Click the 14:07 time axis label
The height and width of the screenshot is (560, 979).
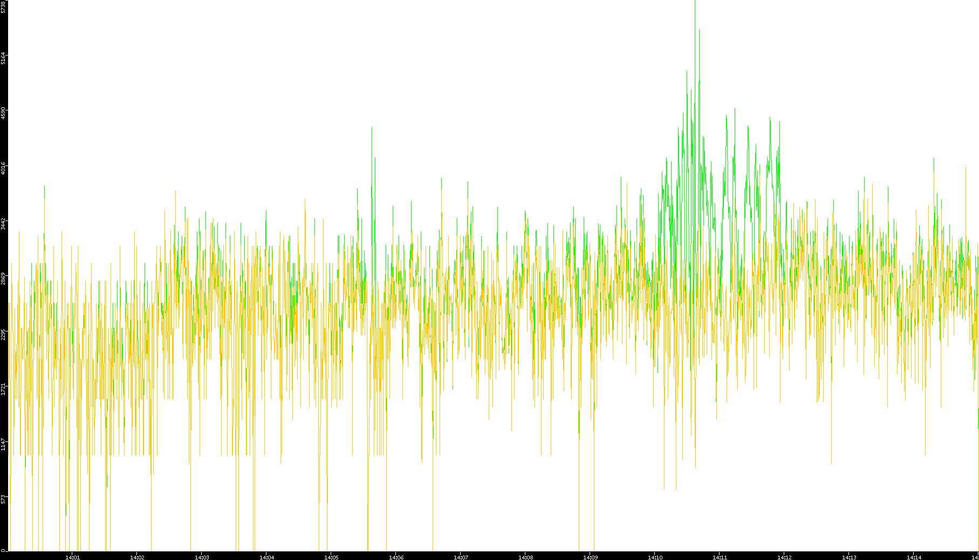coord(461,557)
